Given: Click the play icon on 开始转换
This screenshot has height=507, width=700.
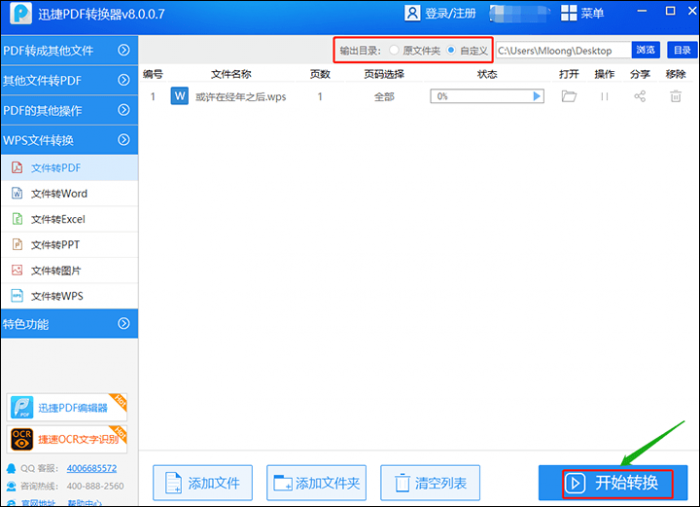Looking at the screenshot, I should 575,483.
